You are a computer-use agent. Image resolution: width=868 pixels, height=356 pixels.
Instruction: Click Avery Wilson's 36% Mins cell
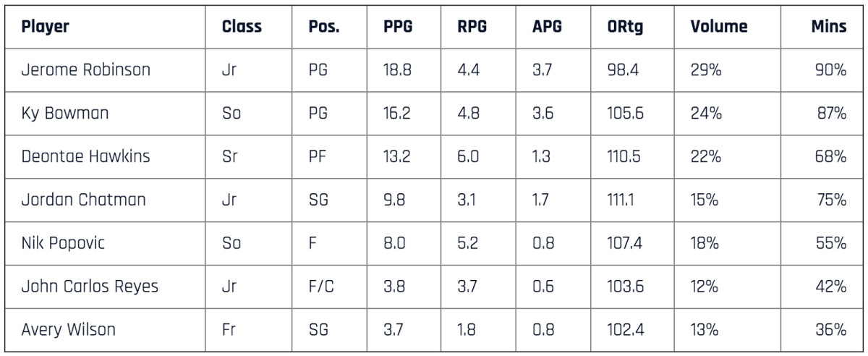click(x=831, y=330)
